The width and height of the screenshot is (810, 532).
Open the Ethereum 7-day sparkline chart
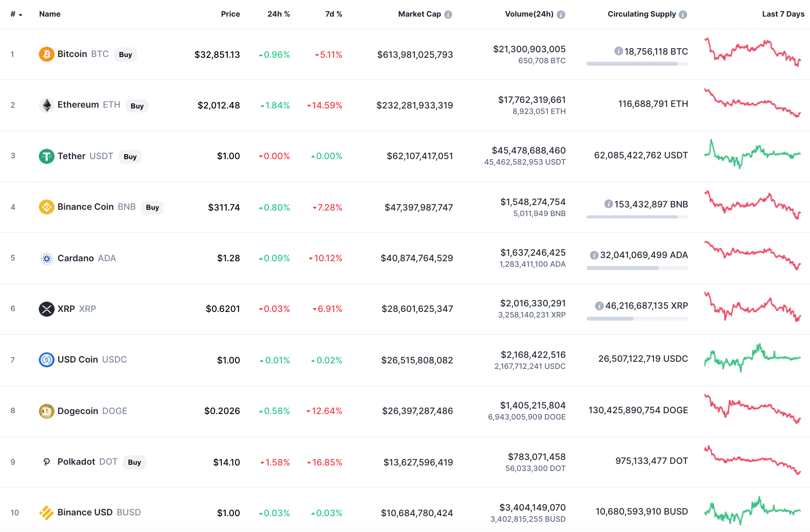click(x=753, y=103)
